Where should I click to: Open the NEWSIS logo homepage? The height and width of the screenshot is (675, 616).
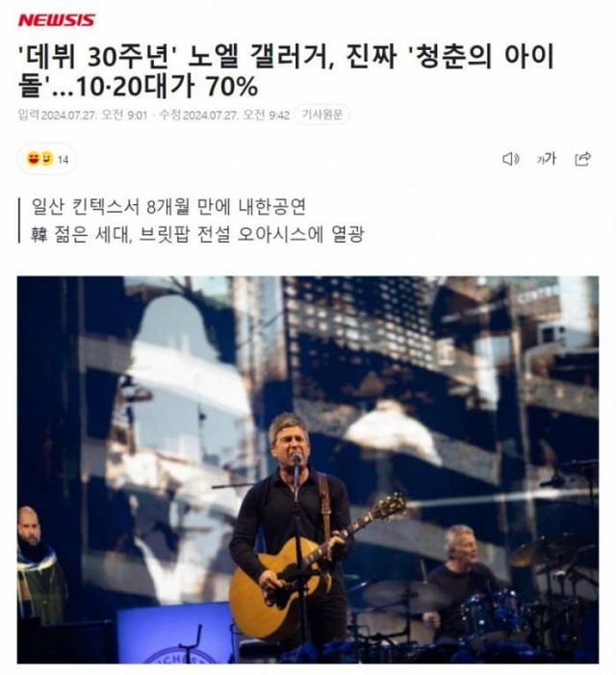pyautogui.click(x=57, y=20)
